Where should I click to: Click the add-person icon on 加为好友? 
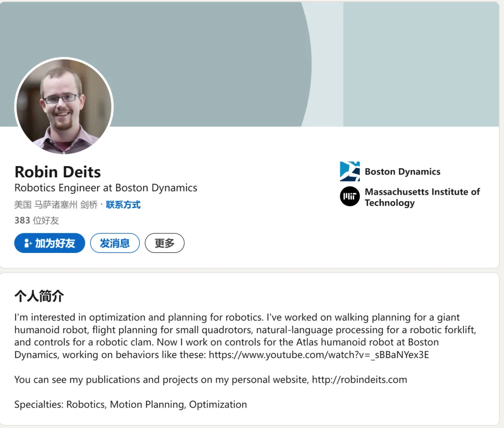28,243
